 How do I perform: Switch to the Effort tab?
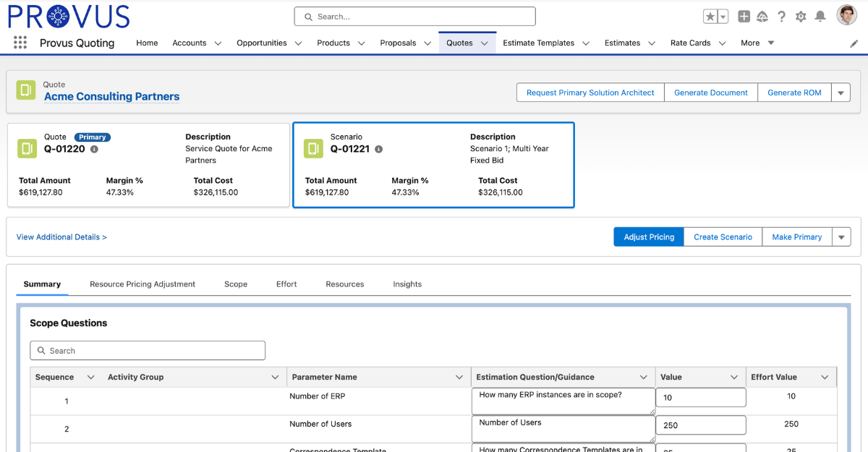[x=286, y=284]
